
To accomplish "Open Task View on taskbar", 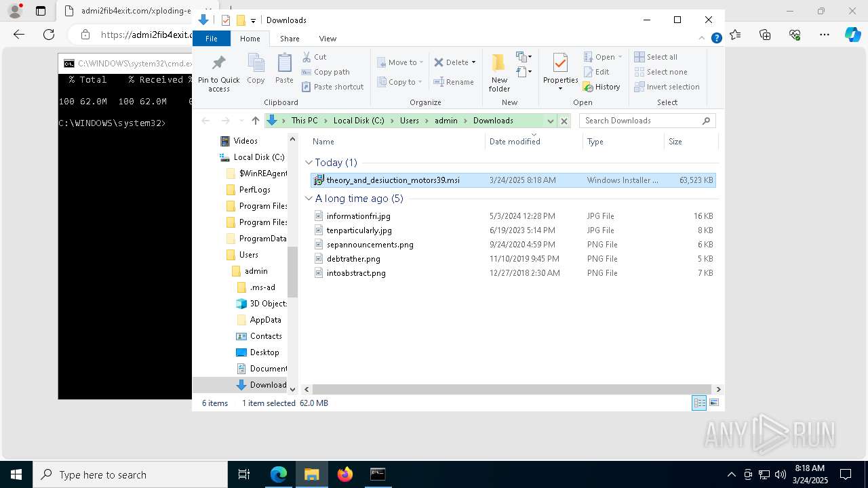I will point(244,474).
